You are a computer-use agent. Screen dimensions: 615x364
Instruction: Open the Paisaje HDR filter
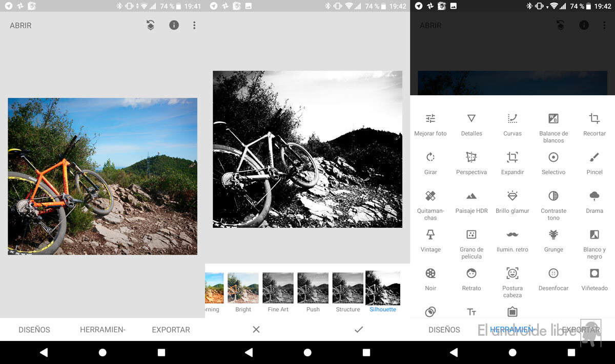471,196
